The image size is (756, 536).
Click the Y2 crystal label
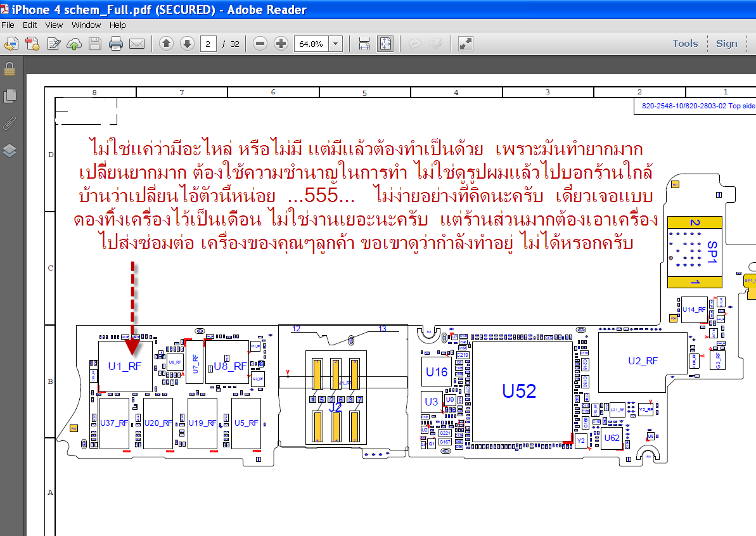[x=581, y=440]
